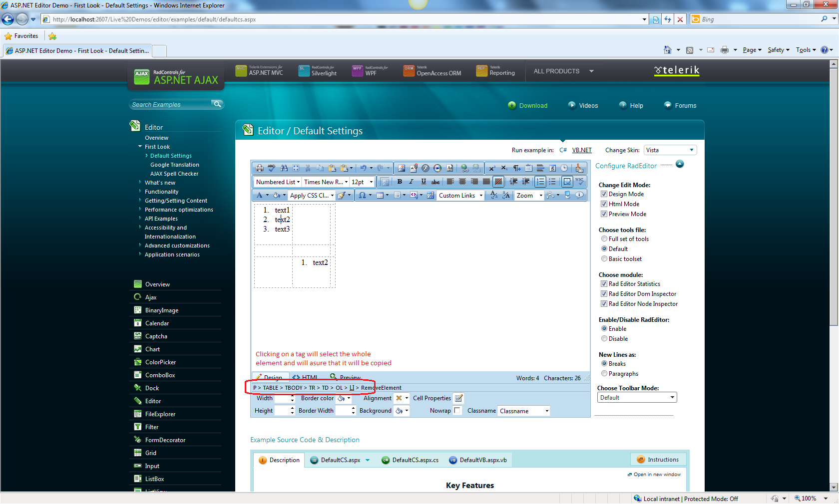Image resolution: width=839 pixels, height=504 pixels.
Task: Run example in VB.NET link
Action: coord(582,150)
